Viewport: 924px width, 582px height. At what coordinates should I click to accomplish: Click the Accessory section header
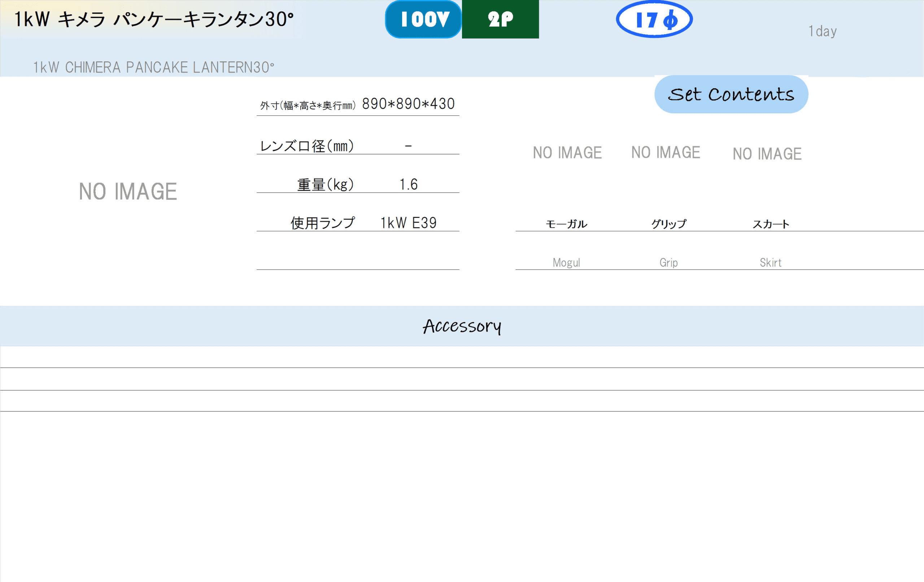(462, 327)
